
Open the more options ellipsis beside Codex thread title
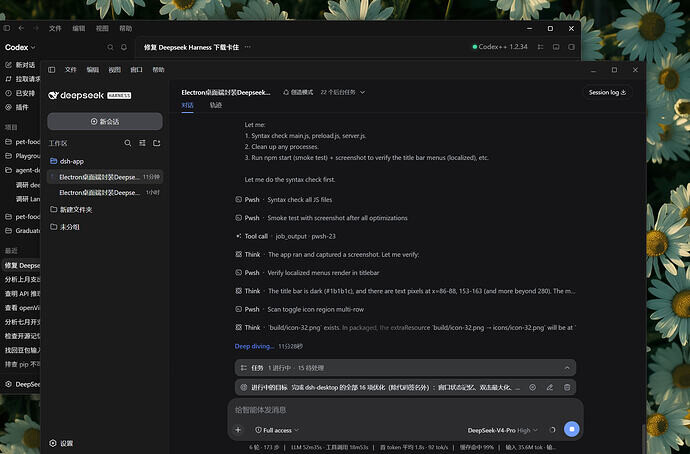point(248,47)
